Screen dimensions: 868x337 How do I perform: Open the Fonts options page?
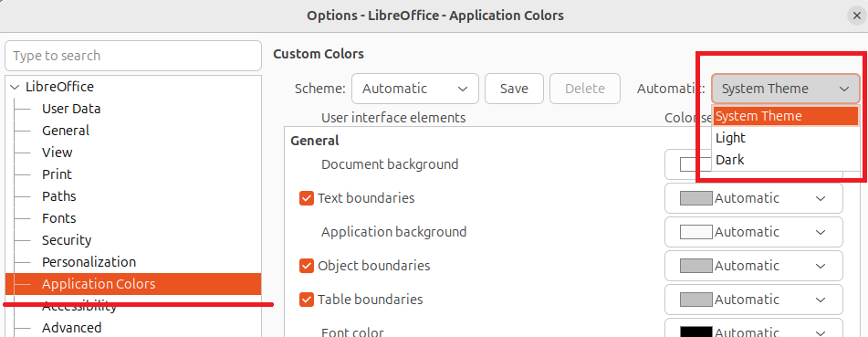pos(58,218)
